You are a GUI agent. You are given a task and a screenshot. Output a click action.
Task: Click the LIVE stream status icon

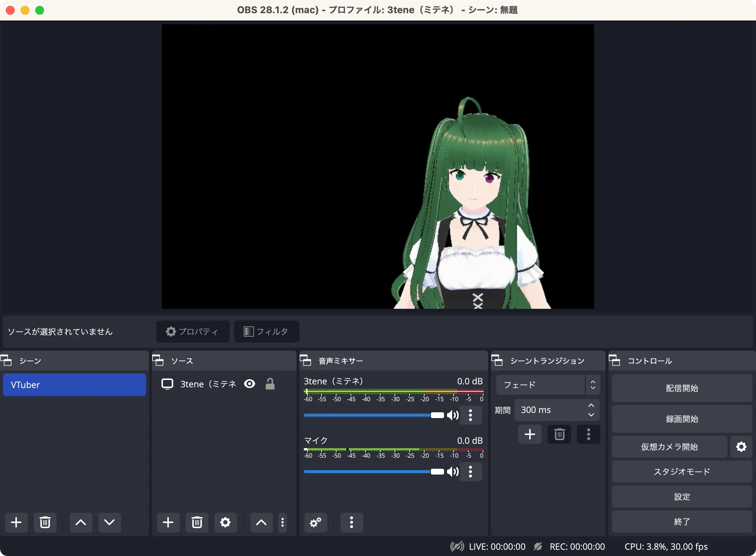point(457,546)
